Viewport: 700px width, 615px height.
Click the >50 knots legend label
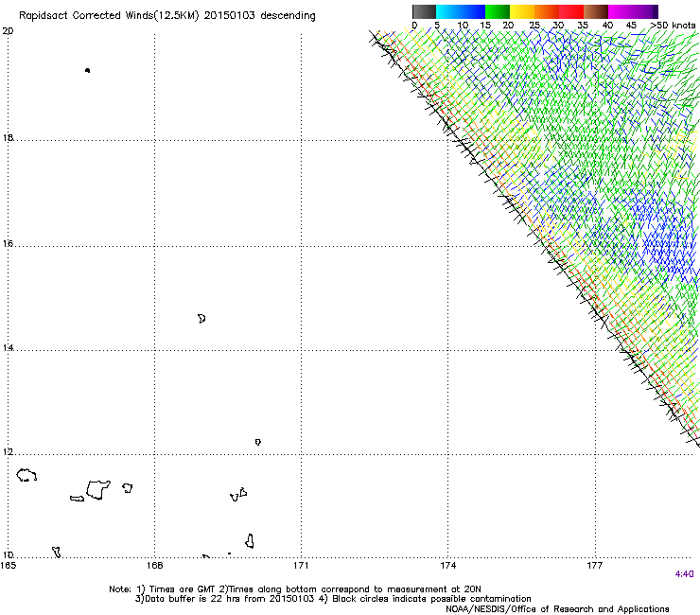click(673, 26)
